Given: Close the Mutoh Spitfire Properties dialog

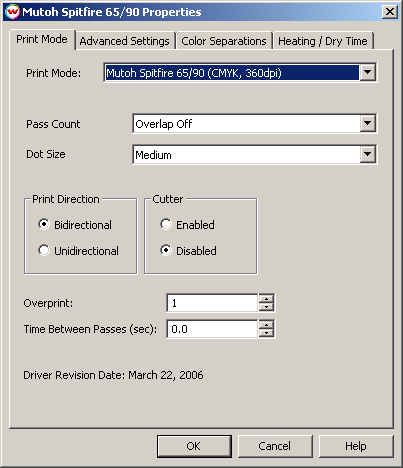Looking at the screenshot, I should [x=390, y=12].
